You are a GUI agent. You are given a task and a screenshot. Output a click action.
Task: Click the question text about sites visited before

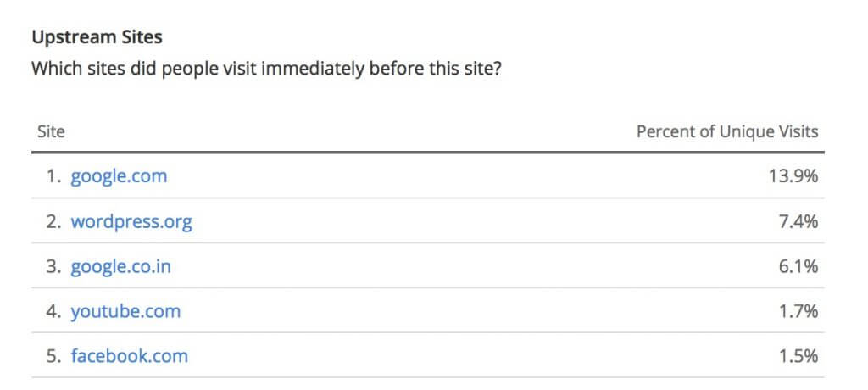(265, 69)
